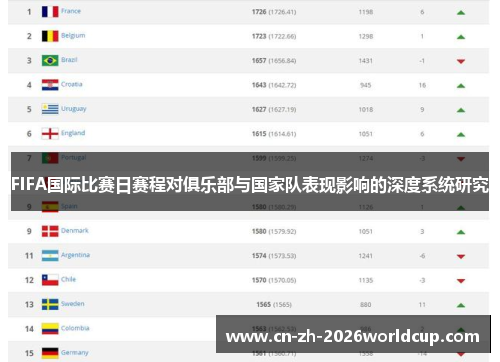This screenshot has height=362, width=500.
Task: Click the France flag icon
Action: click(x=50, y=12)
